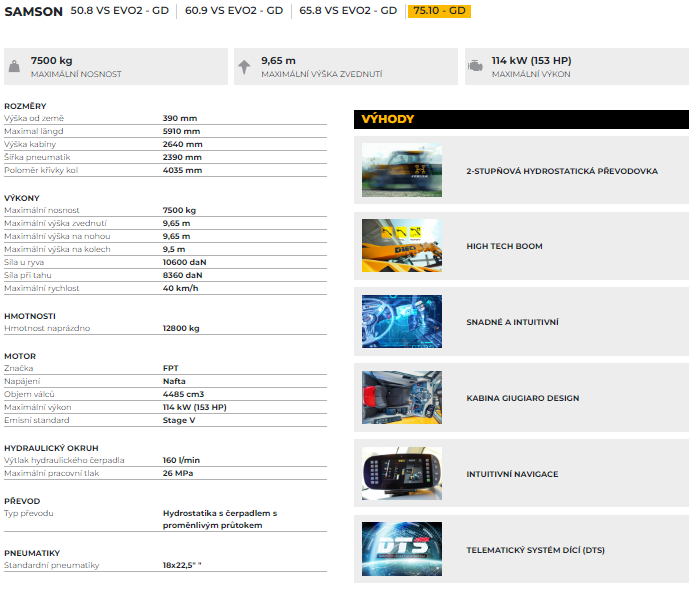The height and width of the screenshot is (597, 693).
Task: Select the highlighted 75.10 - GD tab
Action: coord(439,11)
